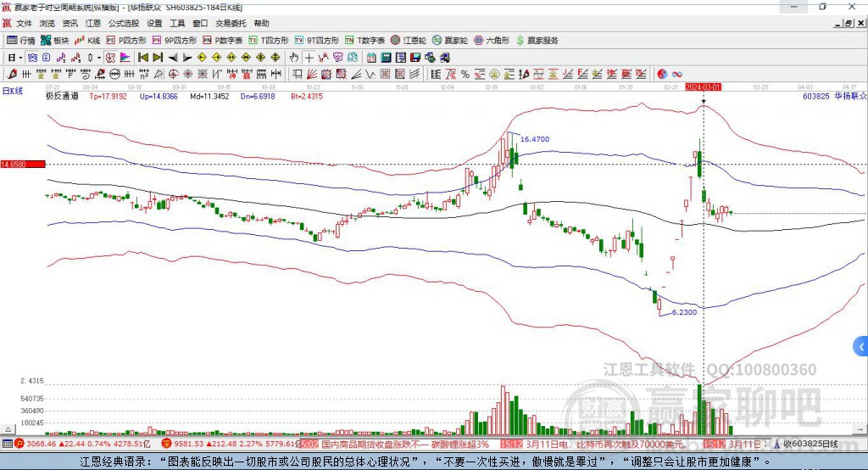Select the hand pan tool
This screenshot has width=868, height=470.
[x=294, y=58]
